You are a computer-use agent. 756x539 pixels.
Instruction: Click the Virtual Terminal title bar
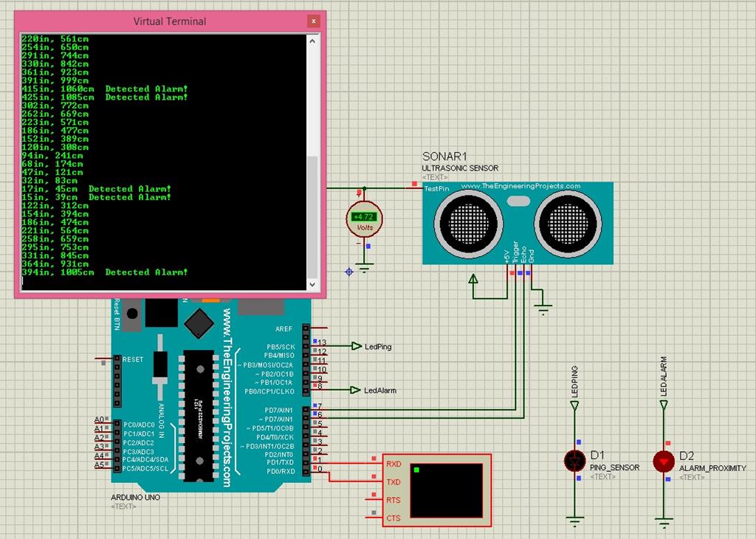(x=170, y=21)
